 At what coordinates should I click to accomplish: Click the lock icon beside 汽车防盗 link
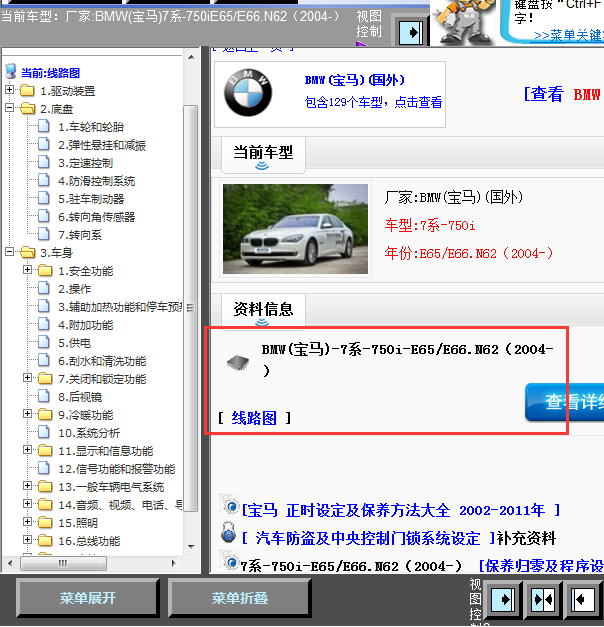(x=228, y=532)
